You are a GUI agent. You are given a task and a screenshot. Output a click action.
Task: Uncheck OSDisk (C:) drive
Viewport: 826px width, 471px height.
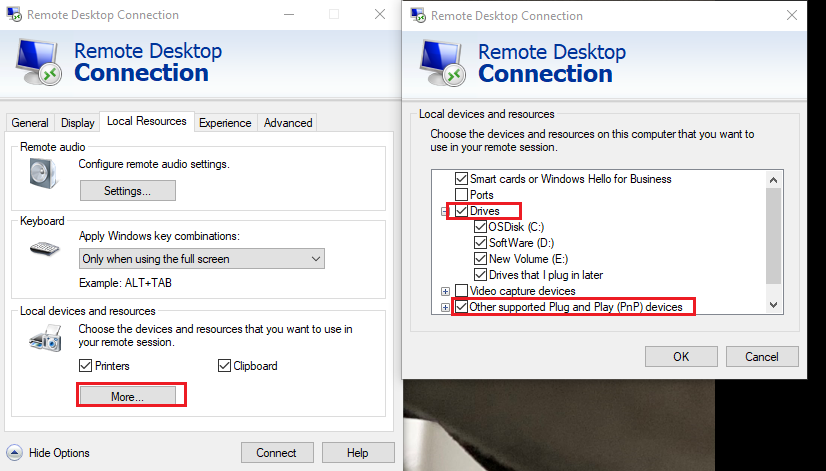tap(480, 227)
